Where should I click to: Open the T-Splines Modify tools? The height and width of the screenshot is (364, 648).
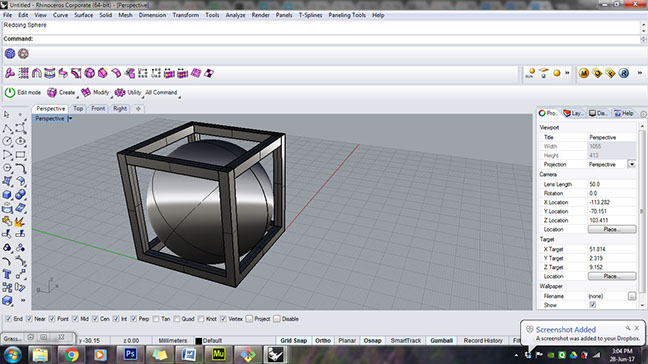point(95,93)
